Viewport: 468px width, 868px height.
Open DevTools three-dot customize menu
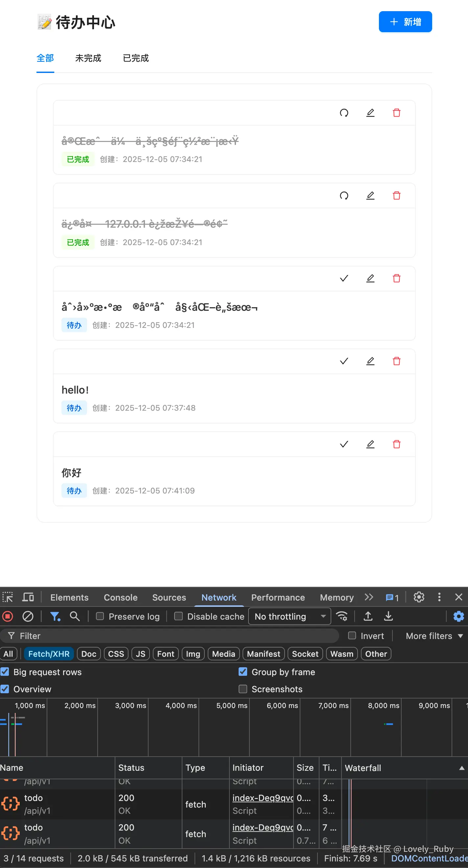(439, 597)
